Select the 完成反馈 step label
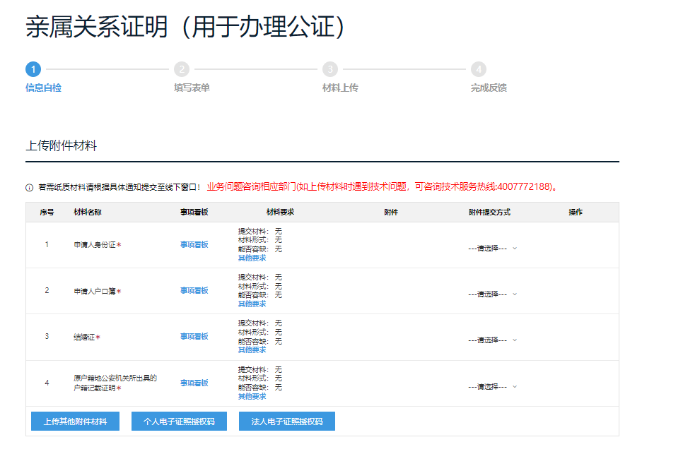The width and height of the screenshot is (700, 454). pyautogui.click(x=489, y=88)
